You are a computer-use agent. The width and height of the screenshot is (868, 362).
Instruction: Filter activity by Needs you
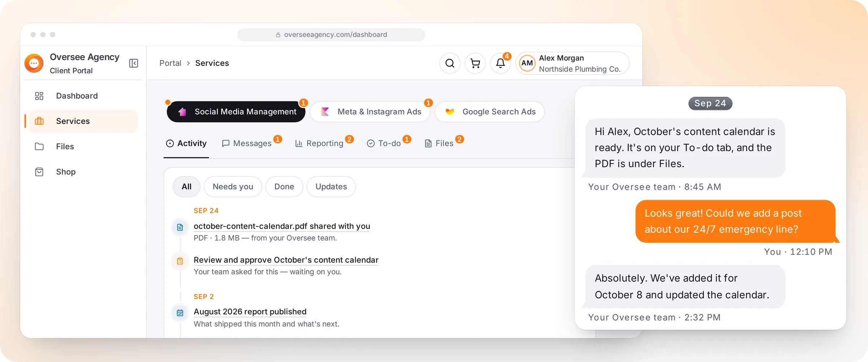coord(233,187)
